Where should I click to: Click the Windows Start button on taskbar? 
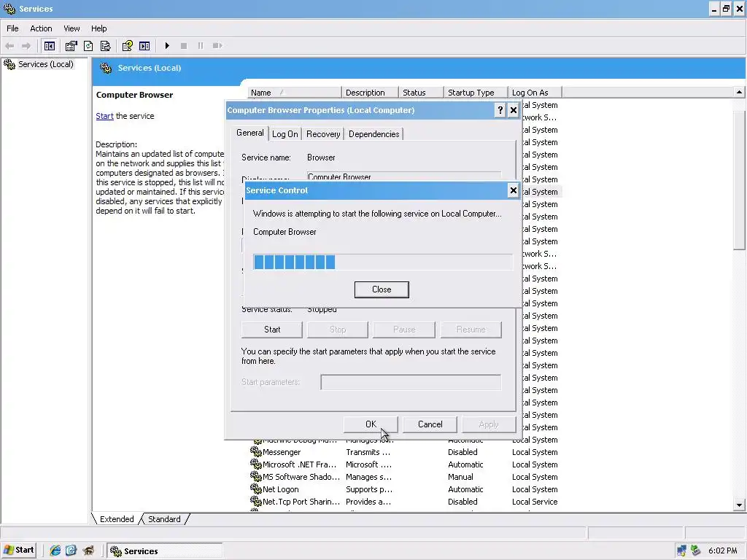tap(19, 550)
